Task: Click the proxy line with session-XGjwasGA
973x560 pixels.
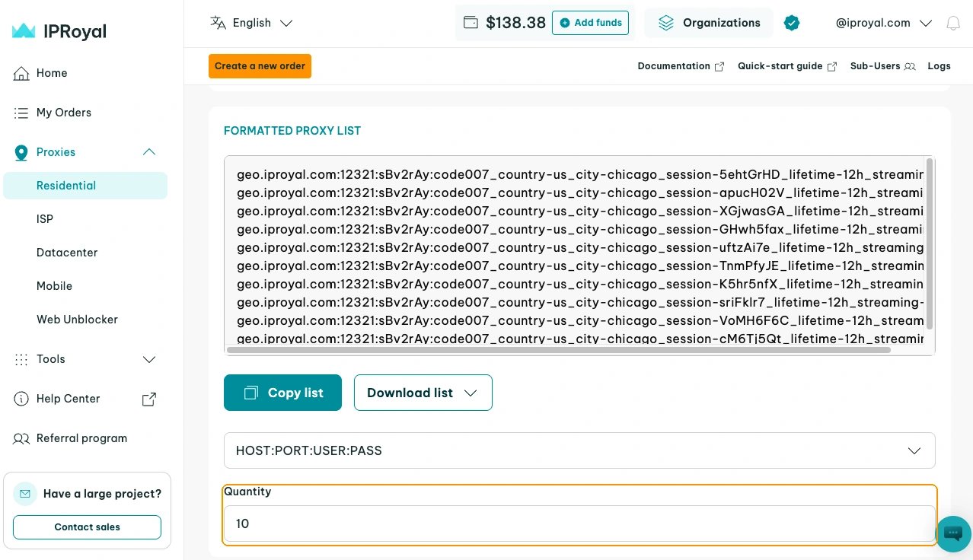Action: click(580, 212)
